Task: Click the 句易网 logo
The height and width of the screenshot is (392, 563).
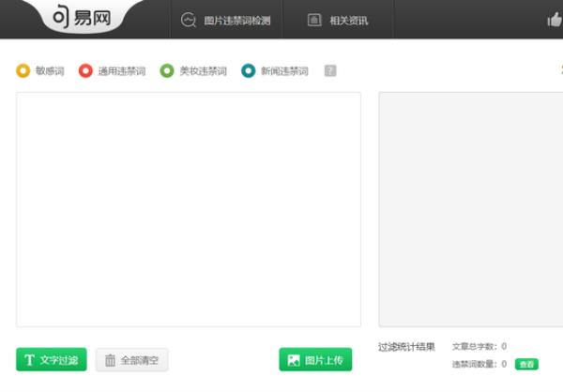Action: pyautogui.click(x=80, y=19)
